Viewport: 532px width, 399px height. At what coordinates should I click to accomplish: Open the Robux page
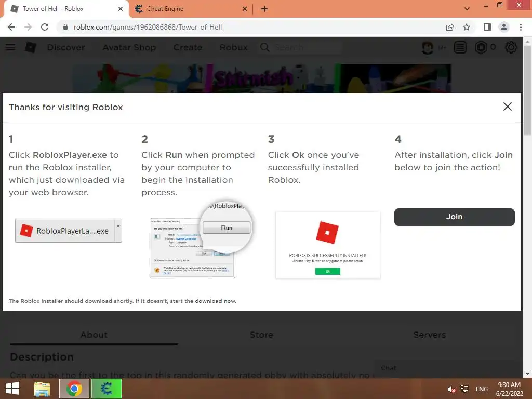(x=233, y=47)
